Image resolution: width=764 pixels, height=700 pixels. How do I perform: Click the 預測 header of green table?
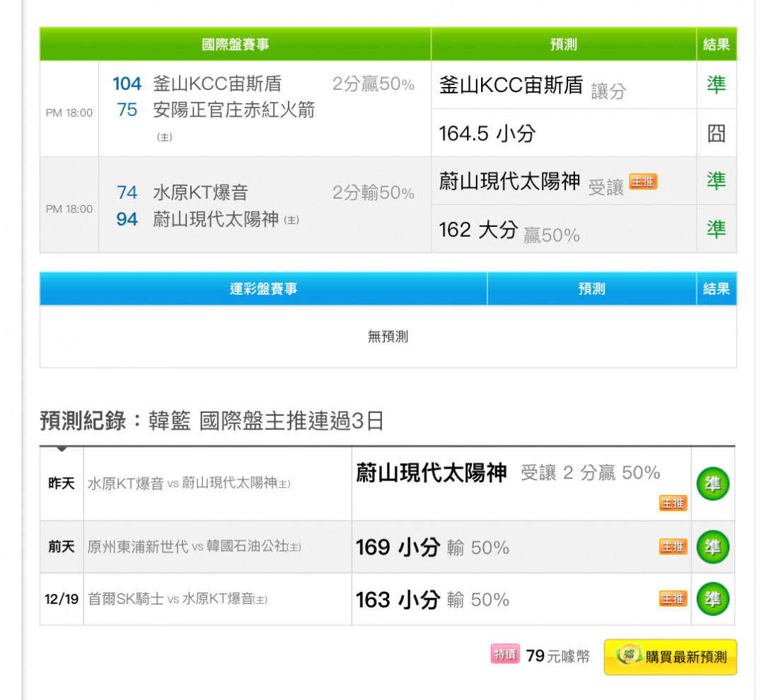coord(564,45)
